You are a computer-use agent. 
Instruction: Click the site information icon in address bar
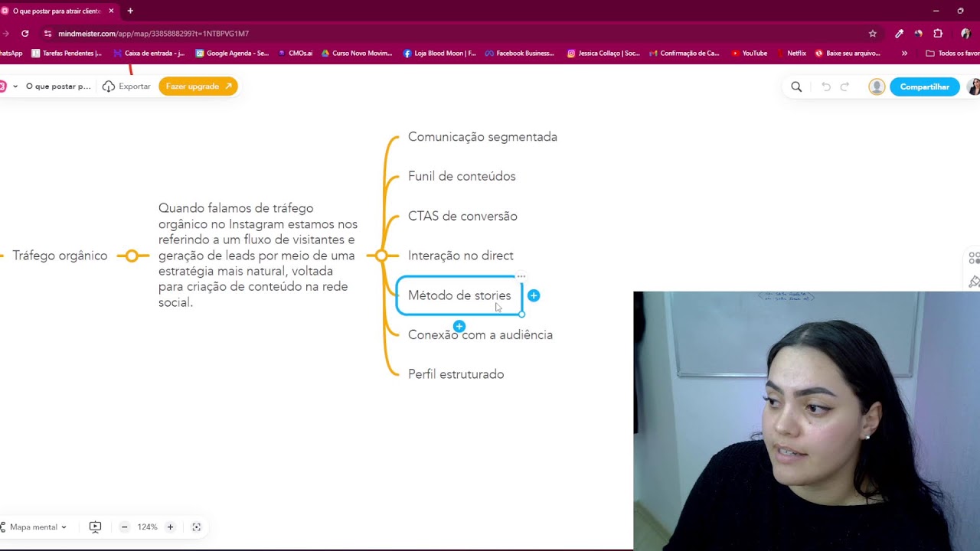pos(48,34)
